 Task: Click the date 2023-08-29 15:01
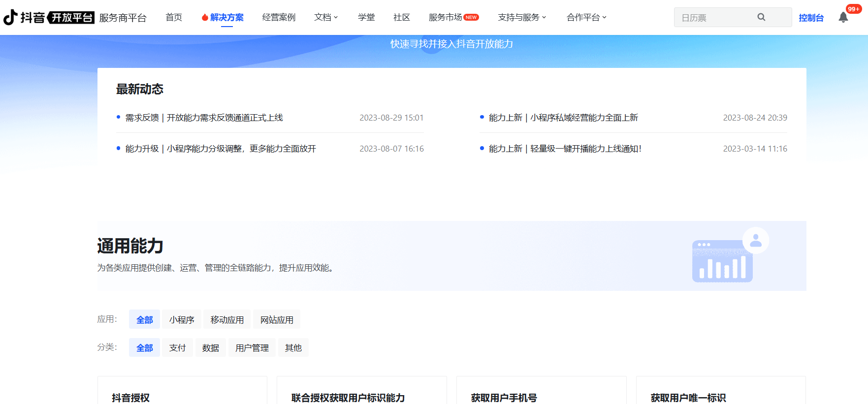coord(391,118)
